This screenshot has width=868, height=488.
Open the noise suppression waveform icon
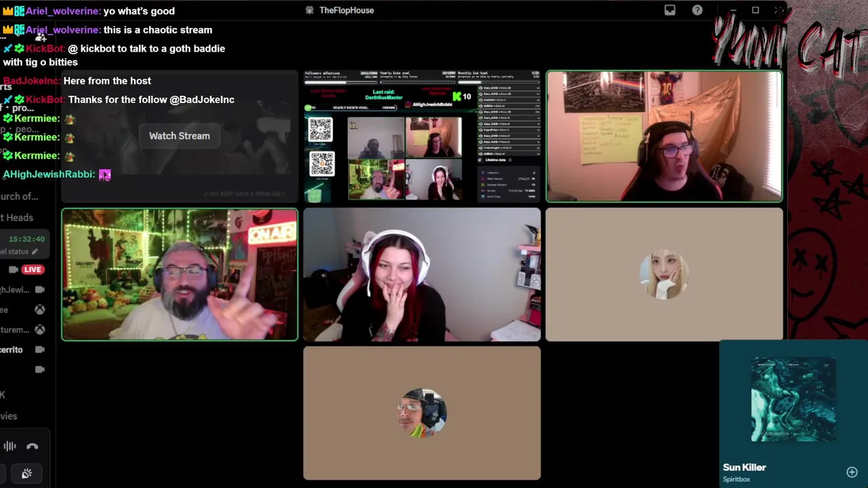point(9,446)
